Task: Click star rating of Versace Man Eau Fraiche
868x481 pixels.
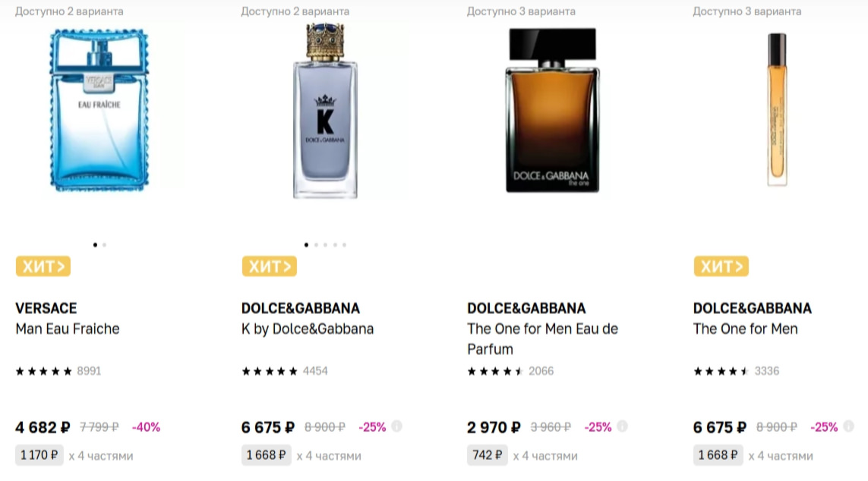Action: 44,371
